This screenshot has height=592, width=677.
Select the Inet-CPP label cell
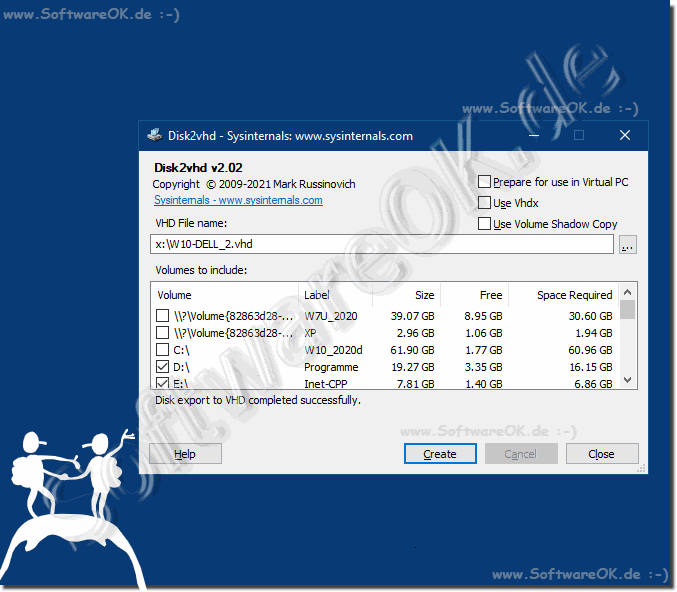[326, 383]
